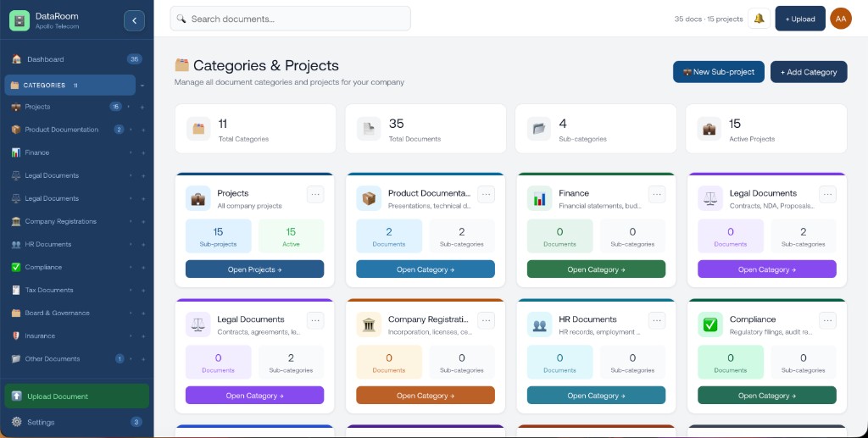Click the building icon on the Company Registrations card
The image size is (868, 438).
[x=369, y=324]
